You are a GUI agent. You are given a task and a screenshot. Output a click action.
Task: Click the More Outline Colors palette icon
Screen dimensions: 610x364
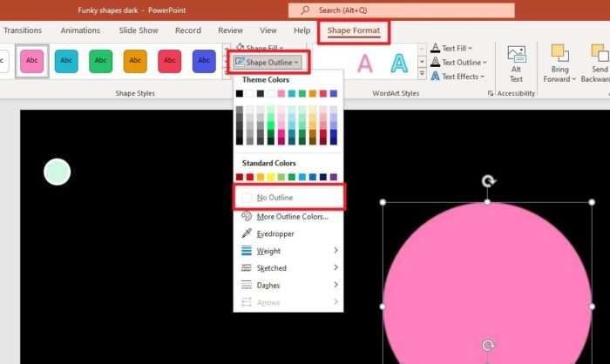coord(247,216)
